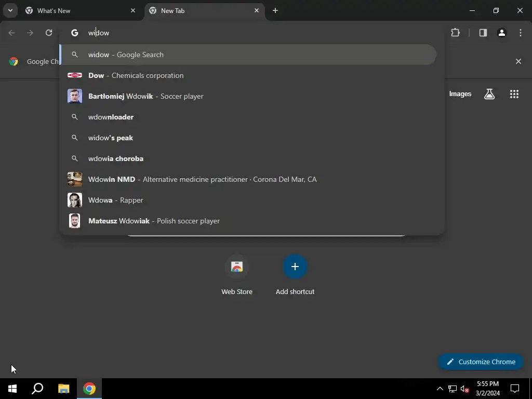Screen dimensions: 532x399
Task: Choose the Wdowa Rapper suggestion
Action: [248, 200]
